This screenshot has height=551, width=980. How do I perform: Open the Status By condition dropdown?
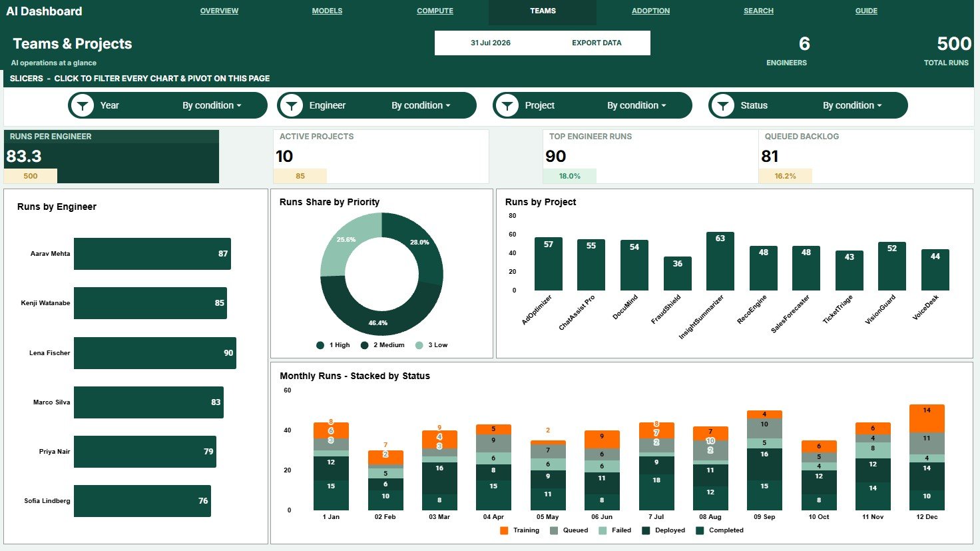pos(852,105)
